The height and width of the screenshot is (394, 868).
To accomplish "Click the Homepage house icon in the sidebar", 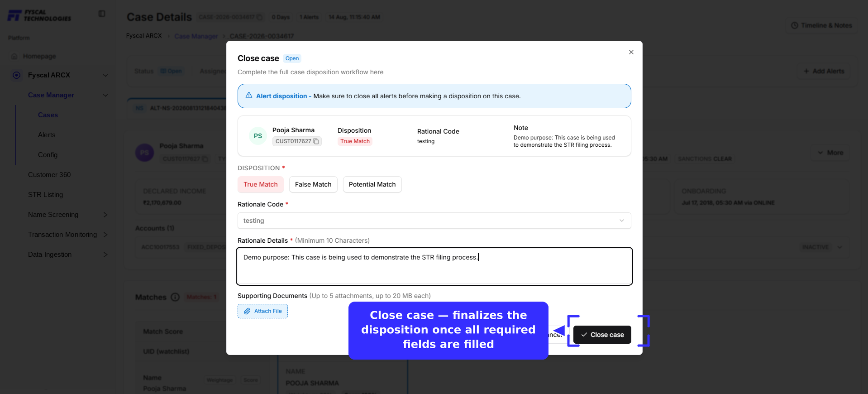I will click(14, 56).
